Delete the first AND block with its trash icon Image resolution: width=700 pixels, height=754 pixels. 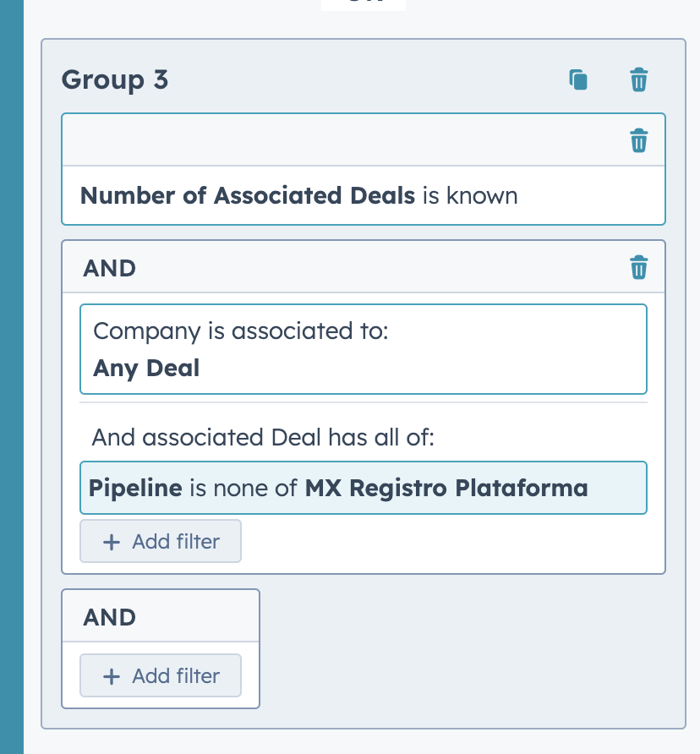pos(638,268)
